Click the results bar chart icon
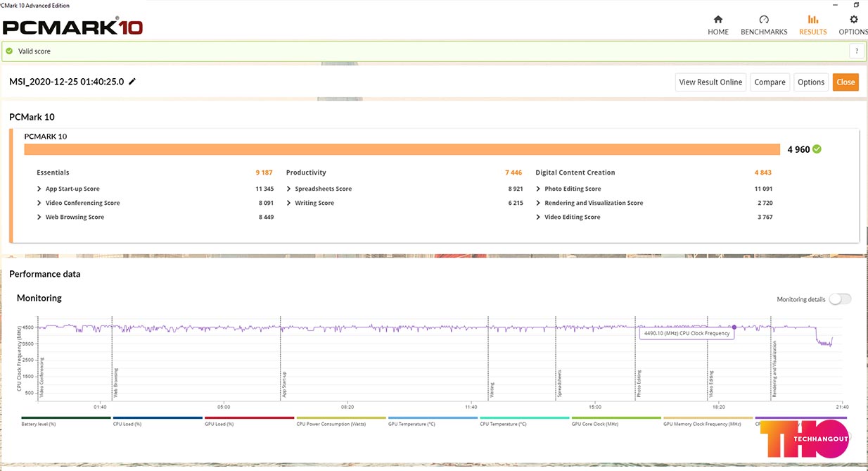This screenshot has height=471, width=868. (812, 20)
